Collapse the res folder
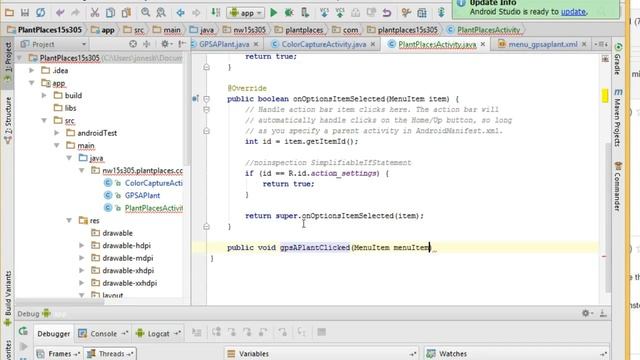Viewport: 640px width, 360px height. pos(69,220)
